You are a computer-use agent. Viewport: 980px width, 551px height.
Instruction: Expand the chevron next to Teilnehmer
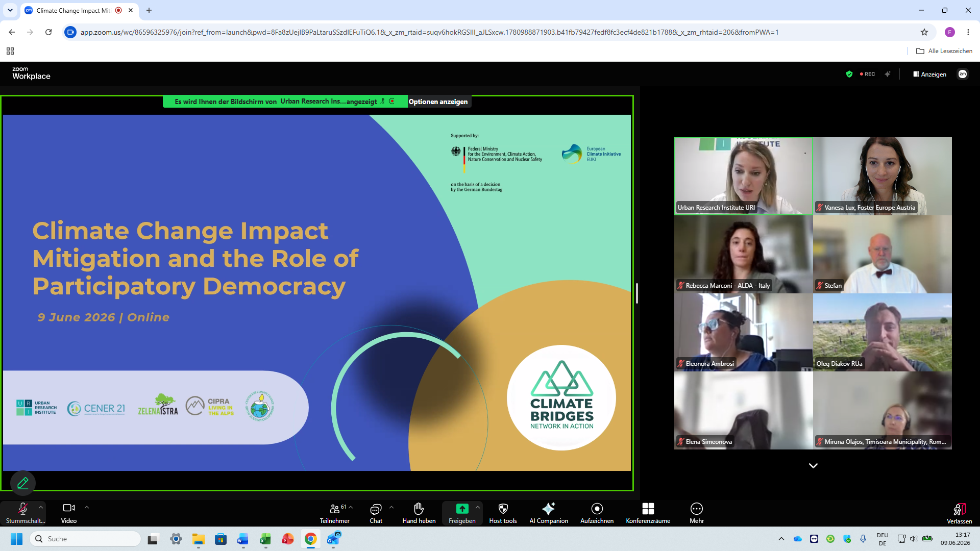click(351, 507)
